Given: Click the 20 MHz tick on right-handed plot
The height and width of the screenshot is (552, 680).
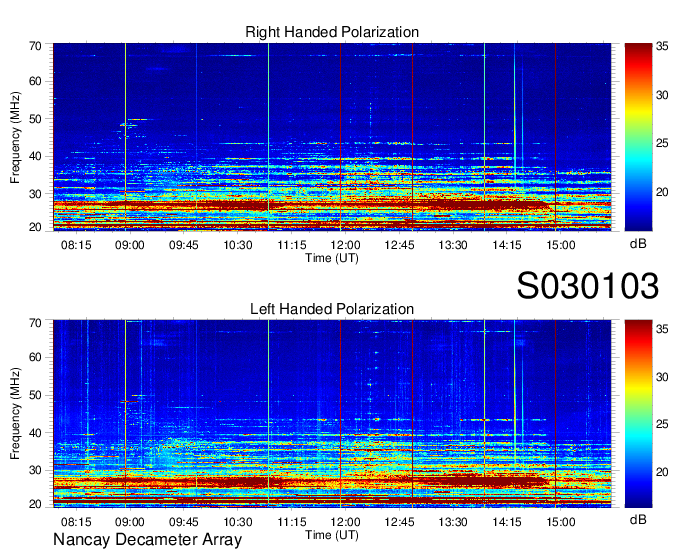Looking at the screenshot, I should point(35,227).
